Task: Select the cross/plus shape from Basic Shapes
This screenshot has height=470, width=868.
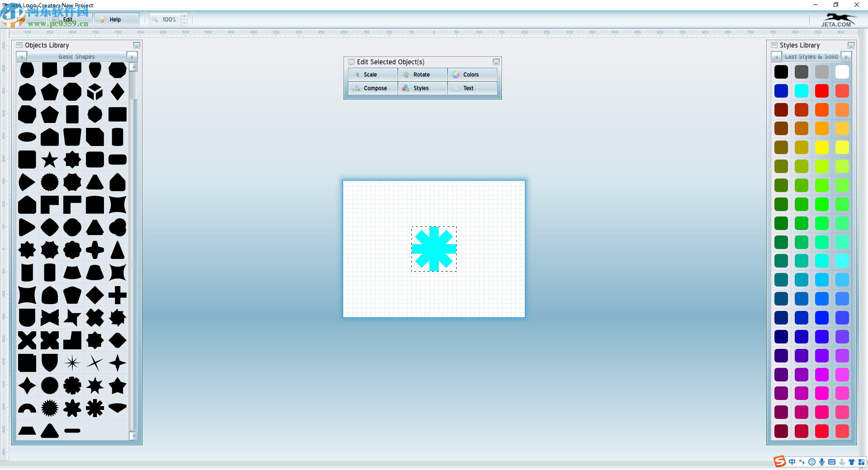Action: 118,295
